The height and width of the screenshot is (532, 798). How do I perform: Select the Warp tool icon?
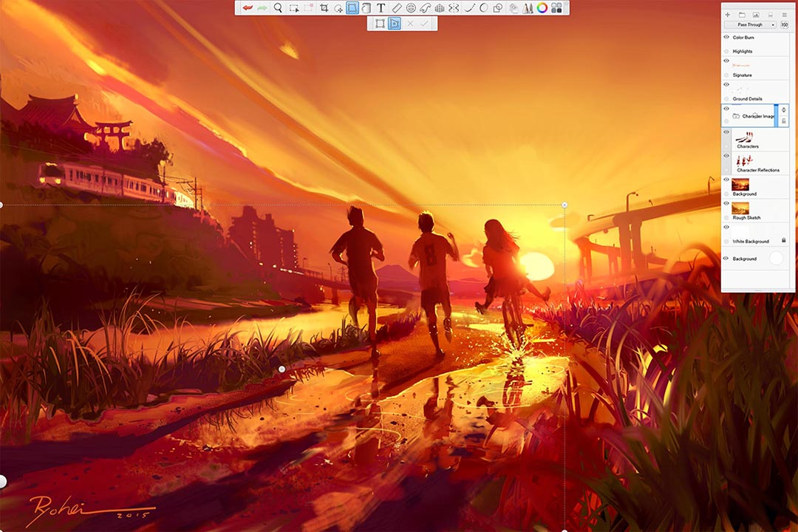point(426,9)
